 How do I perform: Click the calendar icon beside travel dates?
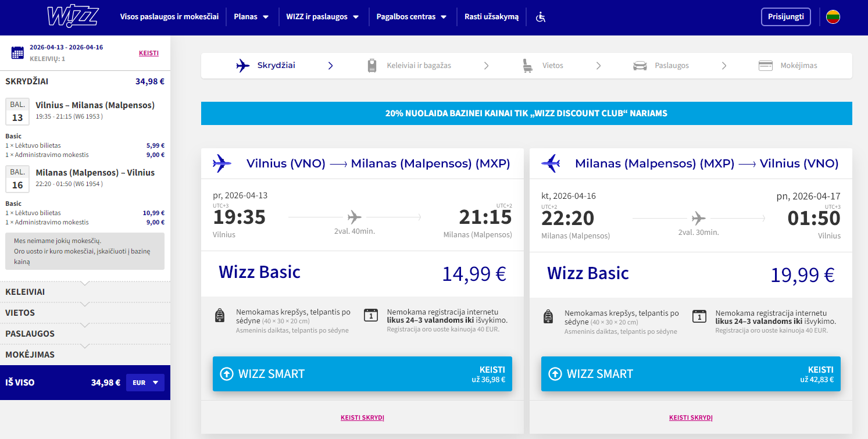click(17, 53)
